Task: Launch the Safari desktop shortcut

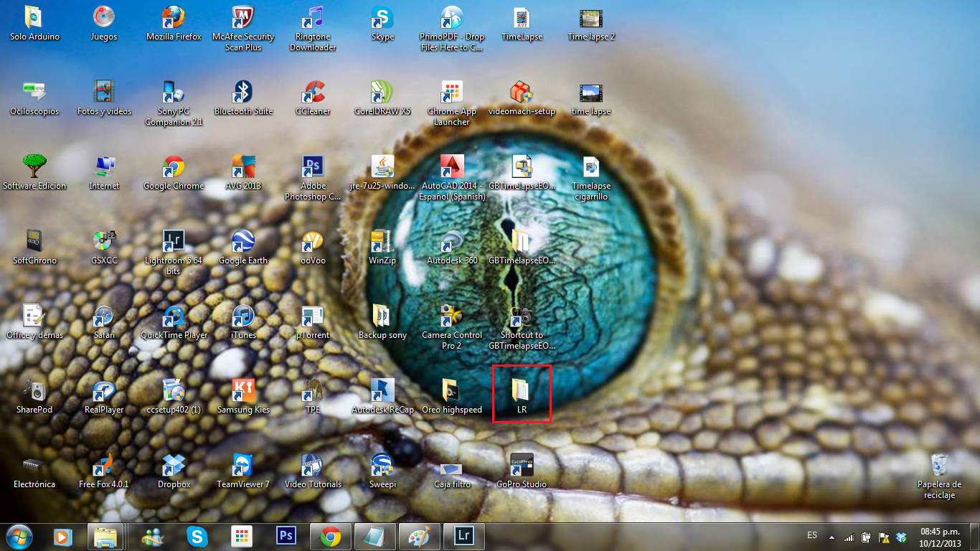Action: pos(104,322)
